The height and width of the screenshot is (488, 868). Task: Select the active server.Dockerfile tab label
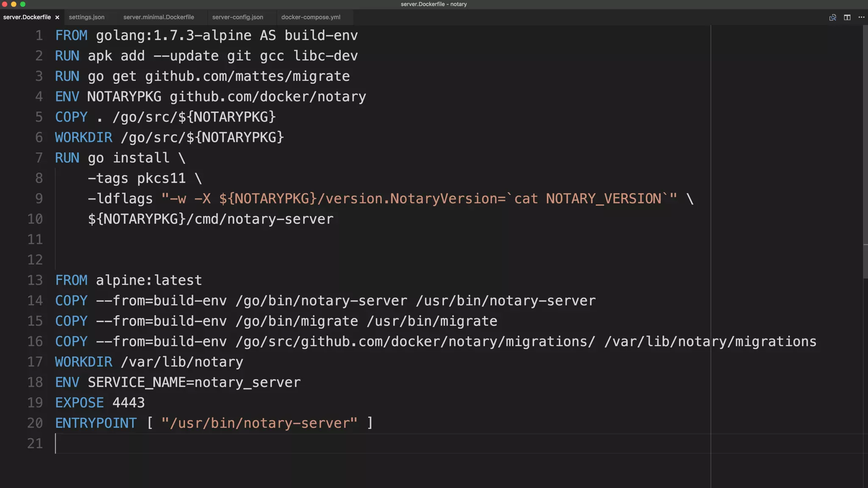point(27,17)
